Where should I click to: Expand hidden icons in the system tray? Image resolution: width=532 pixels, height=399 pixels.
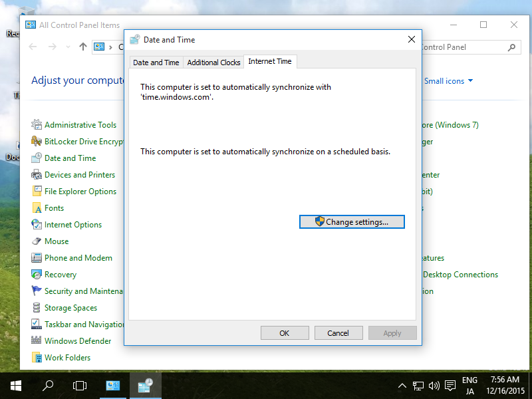click(402, 385)
